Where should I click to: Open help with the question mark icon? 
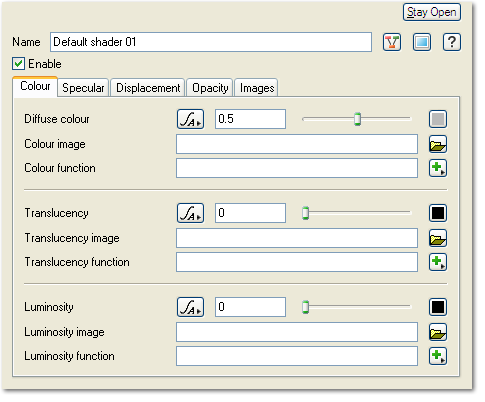tap(452, 42)
